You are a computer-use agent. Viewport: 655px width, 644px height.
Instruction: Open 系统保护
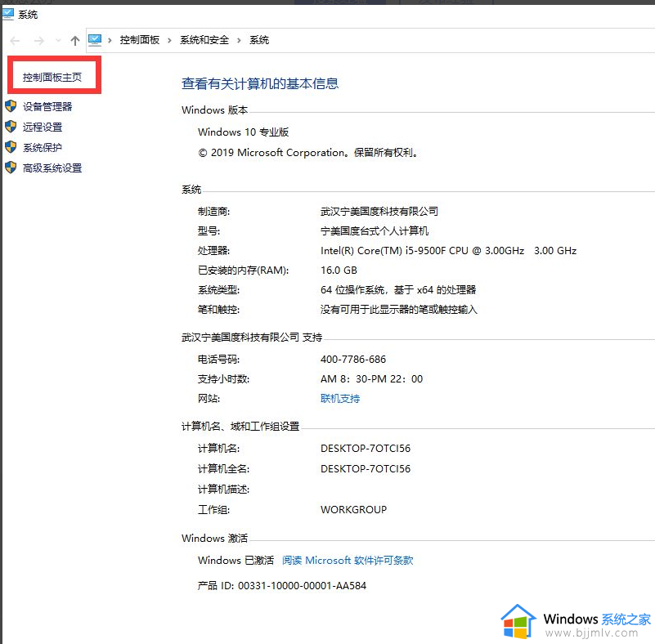coord(43,147)
